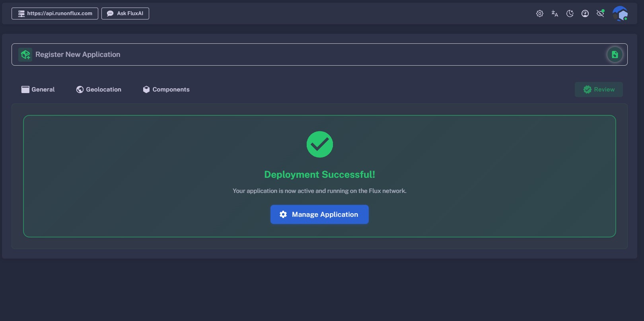The height and width of the screenshot is (321, 644).
Task: Click the Register New Application title text
Action: (78, 54)
